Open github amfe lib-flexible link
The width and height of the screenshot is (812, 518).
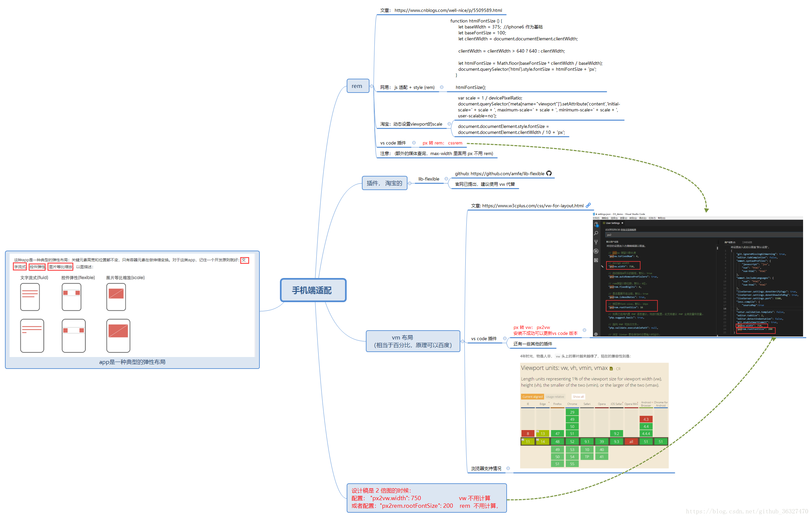507,174
